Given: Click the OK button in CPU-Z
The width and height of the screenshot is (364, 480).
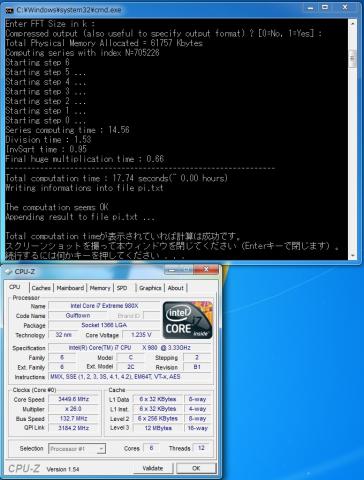Looking at the screenshot, I should pos(196,468).
